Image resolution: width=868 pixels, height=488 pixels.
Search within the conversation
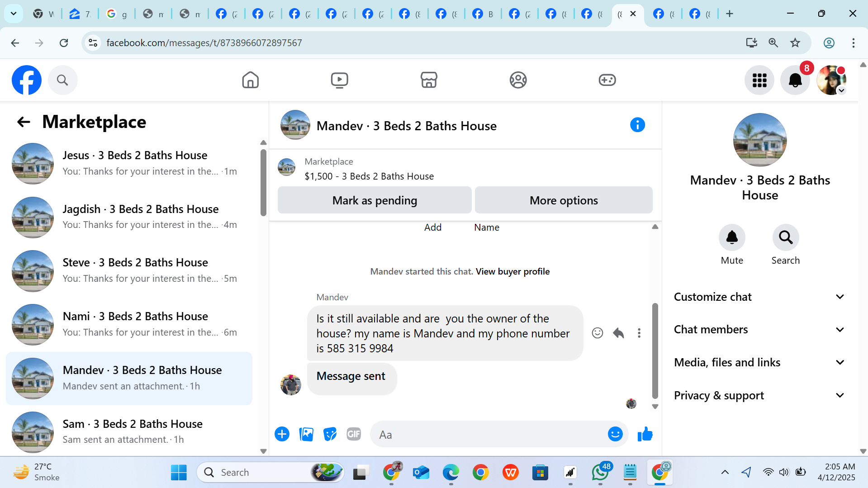click(786, 237)
